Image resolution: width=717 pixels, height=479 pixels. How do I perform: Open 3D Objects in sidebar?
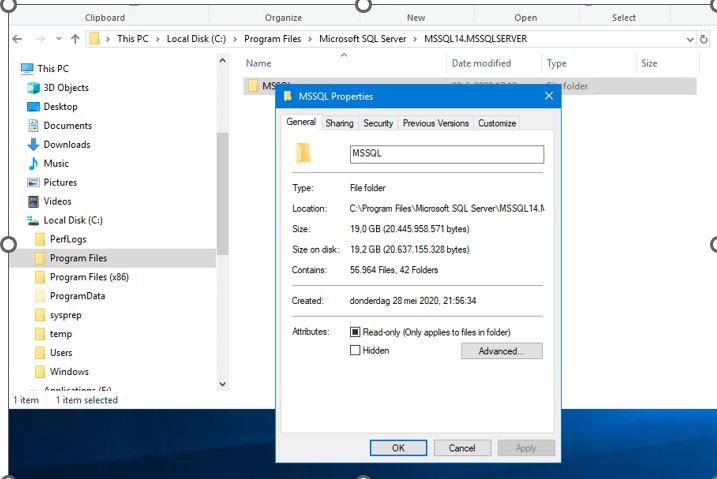(x=66, y=88)
